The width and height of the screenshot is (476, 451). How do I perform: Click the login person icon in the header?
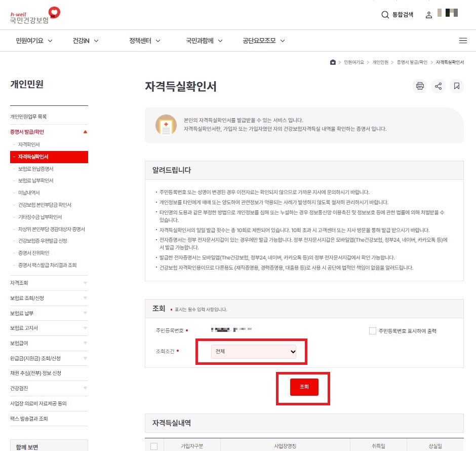coord(428,15)
